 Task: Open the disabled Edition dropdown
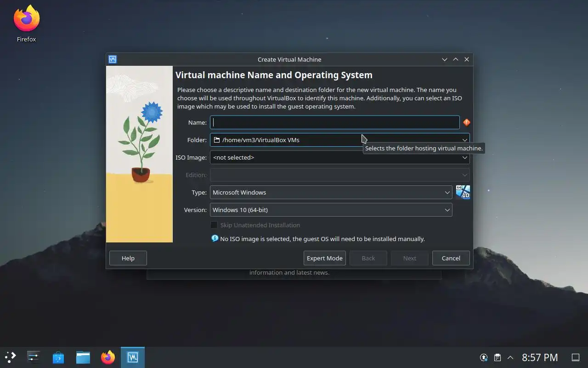340,175
